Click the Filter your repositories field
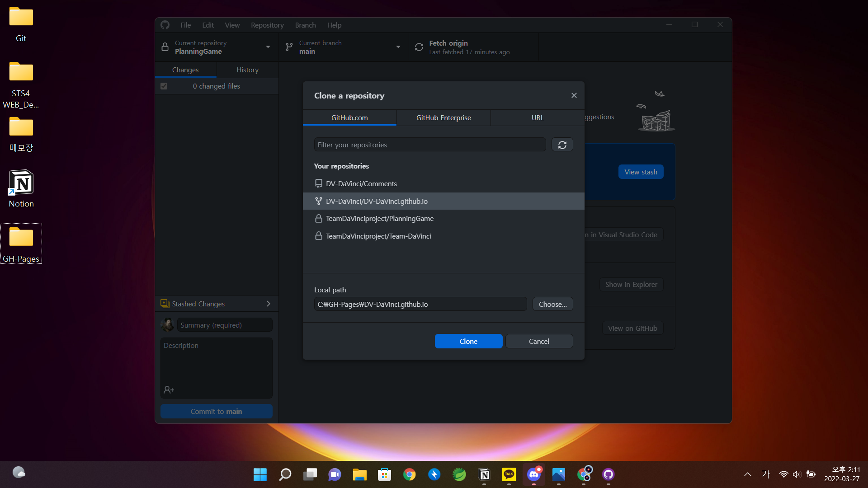 pyautogui.click(x=429, y=145)
